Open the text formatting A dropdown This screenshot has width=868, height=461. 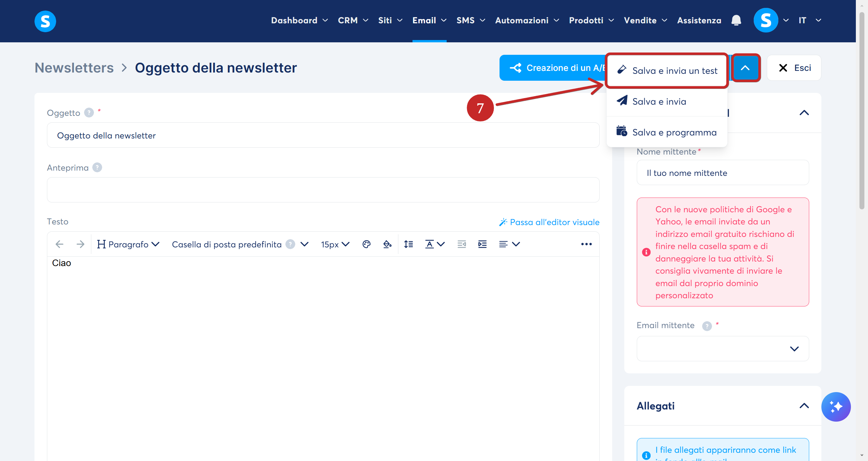pos(435,244)
